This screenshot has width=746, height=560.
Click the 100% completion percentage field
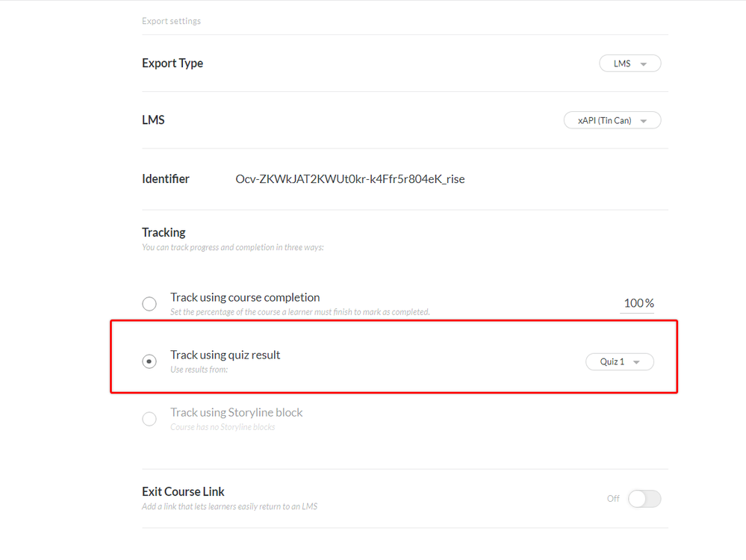click(638, 303)
